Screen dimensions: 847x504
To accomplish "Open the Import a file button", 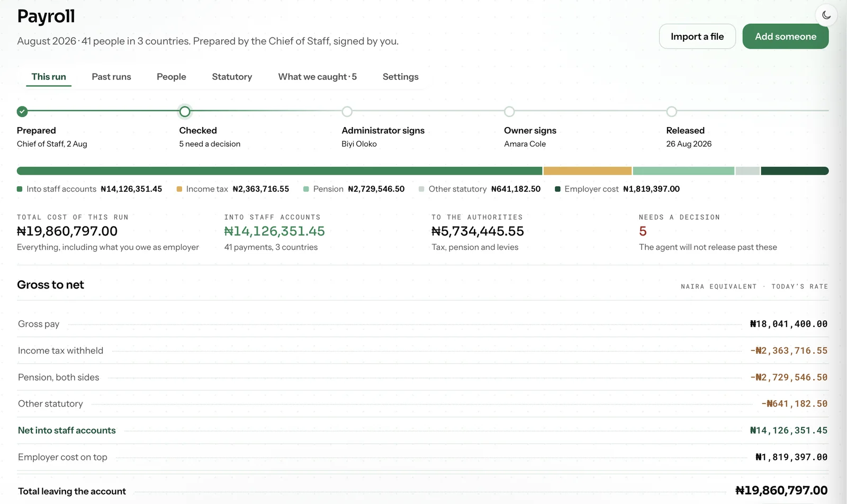I will click(697, 37).
